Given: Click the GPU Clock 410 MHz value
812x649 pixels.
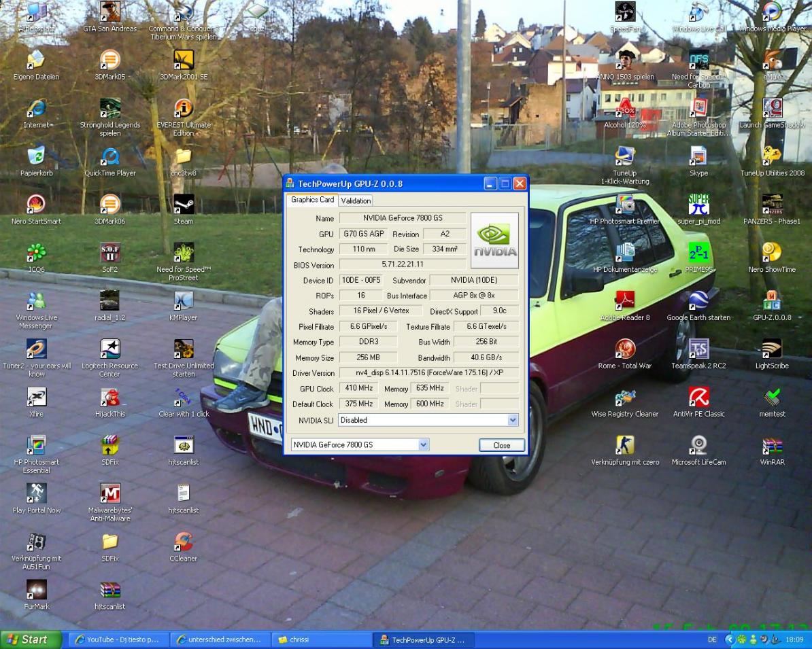Looking at the screenshot, I should click(x=359, y=388).
